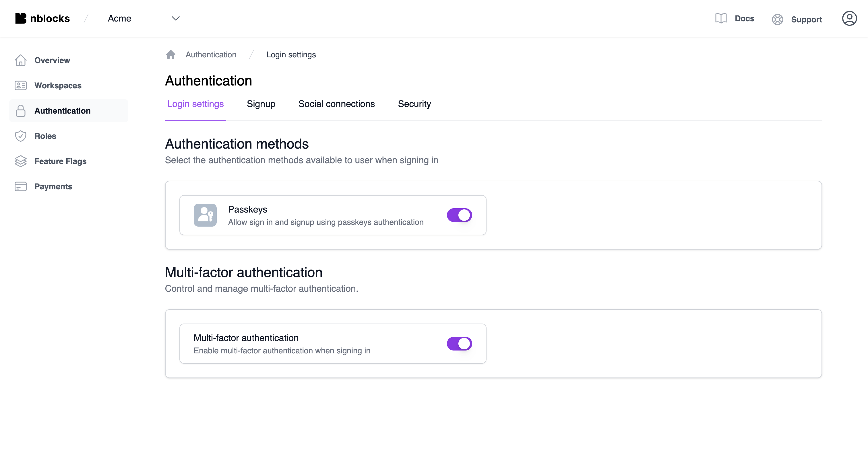The image size is (868, 475).
Task: Click the Authentication lock icon
Action: [x=20, y=110]
